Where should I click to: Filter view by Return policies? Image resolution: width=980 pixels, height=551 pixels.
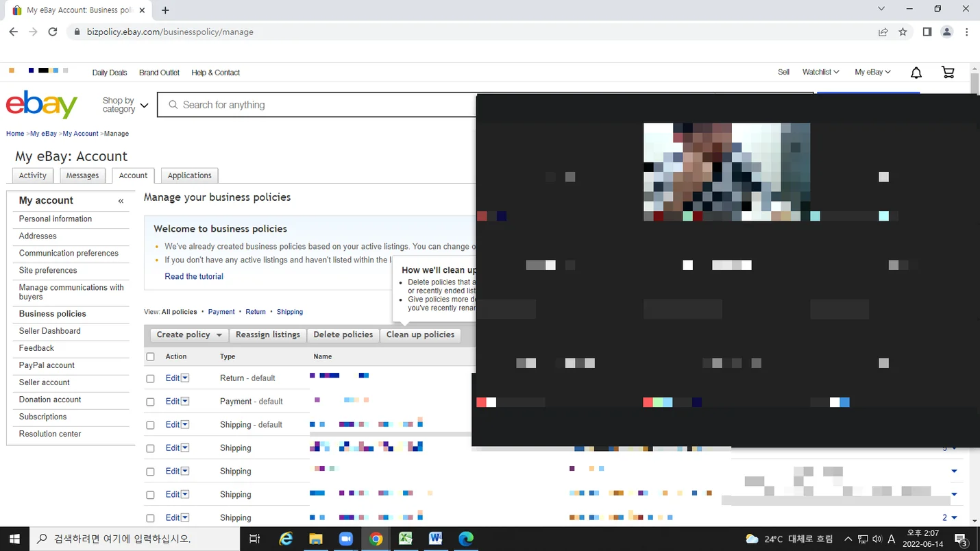tap(256, 312)
